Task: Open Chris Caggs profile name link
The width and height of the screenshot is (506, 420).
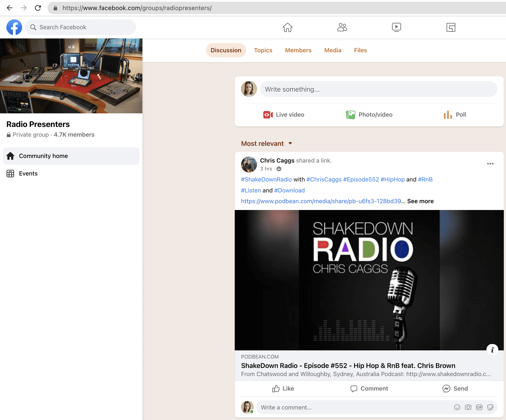Action: click(277, 160)
